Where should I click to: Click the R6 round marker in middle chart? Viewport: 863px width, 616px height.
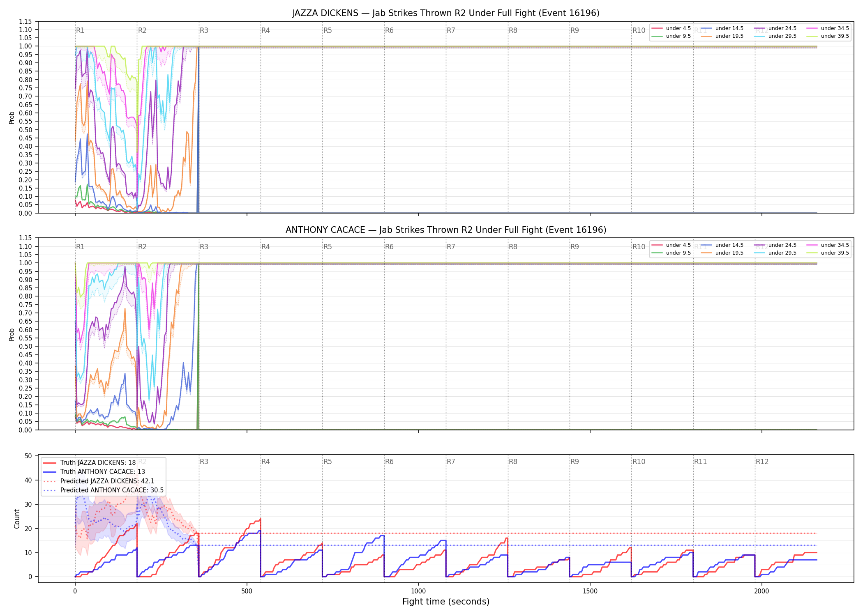[x=389, y=247]
